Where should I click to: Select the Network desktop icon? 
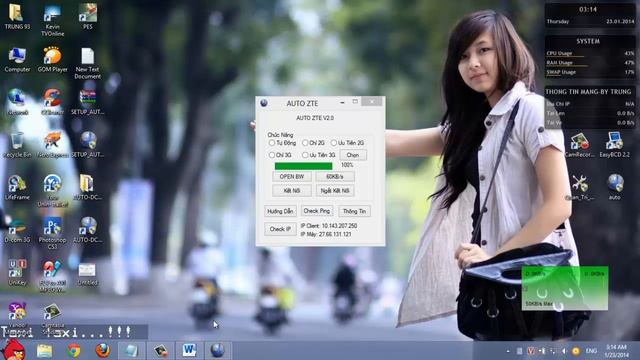(17, 102)
